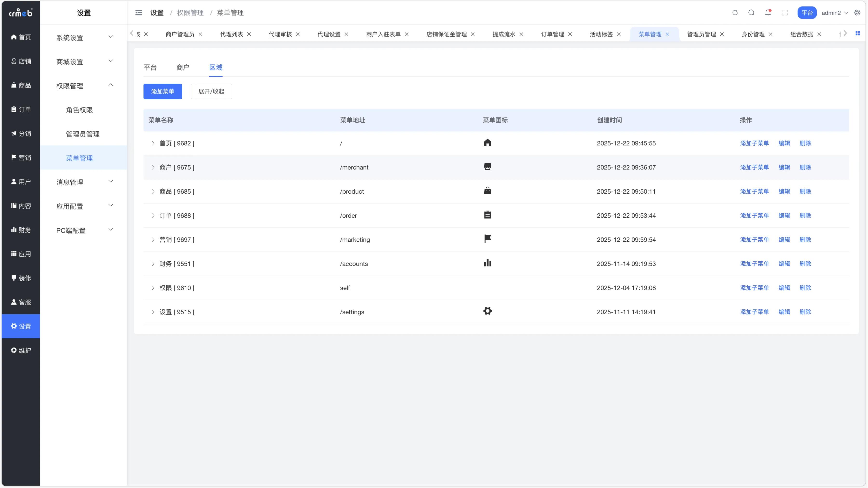
Task: Expand the 设置 [ 9515 ] tree row
Action: [x=153, y=312]
